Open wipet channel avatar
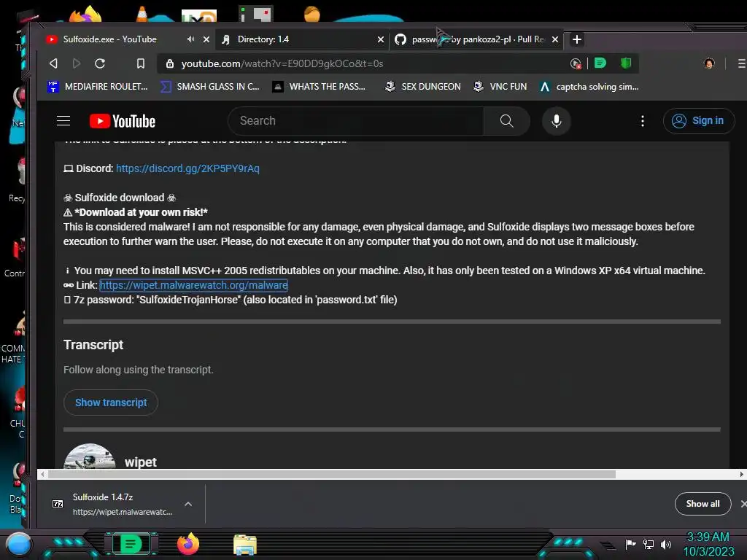This screenshot has width=747, height=560. pyautogui.click(x=90, y=456)
